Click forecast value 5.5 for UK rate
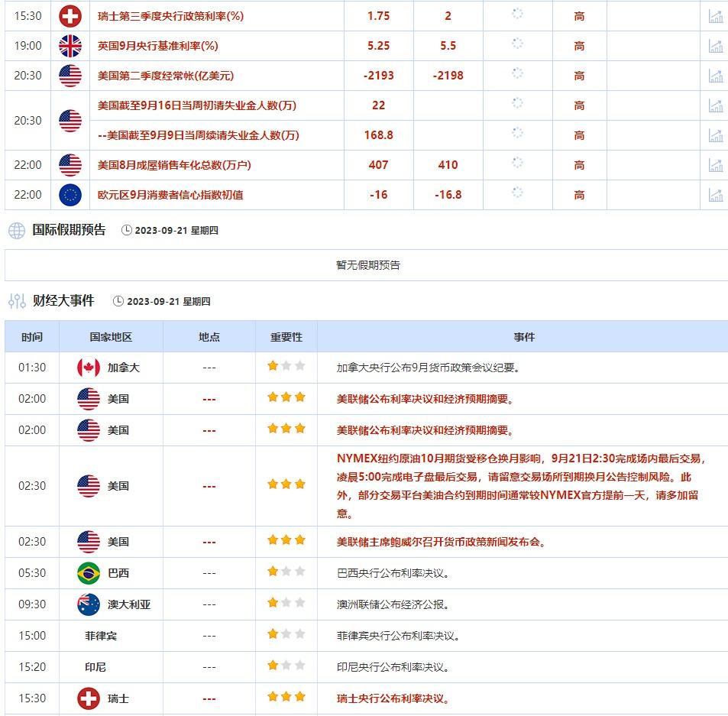The width and height of the screenshot is (728, 716). click(448, 46)
